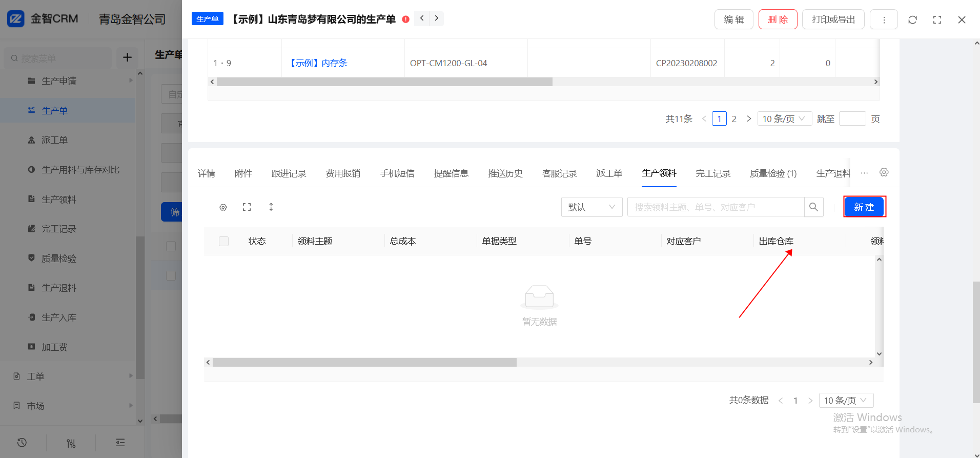Click page 1 in upper pagination

(719, 119)
